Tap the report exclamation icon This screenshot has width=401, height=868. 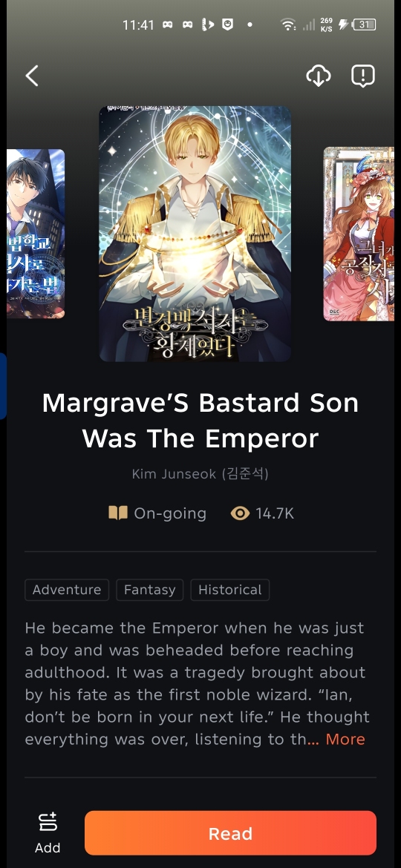click(x=363, y=76)
